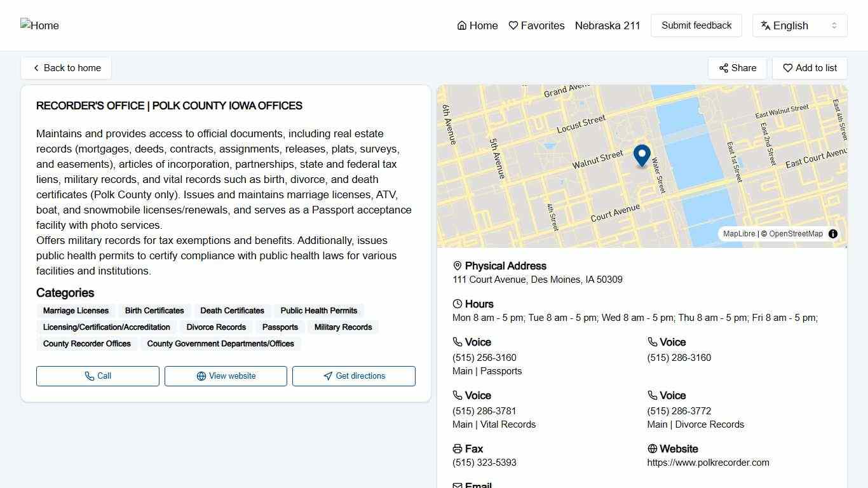This screenshot has width=868, height=488.
Task: Open the polkrecorder.com website link
Action: 708,463
